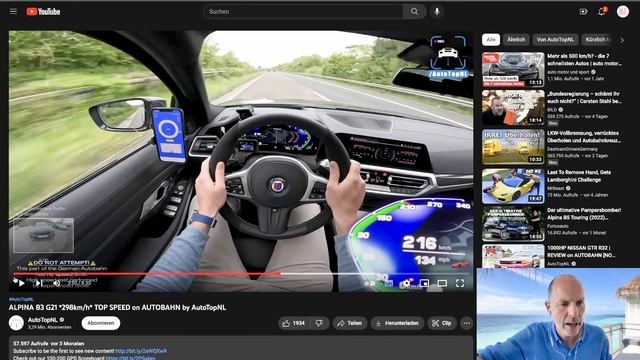Open the Alpina B5 Touring thumbnail
Viewport: 640px width, 360px height.
tap(513, 224)
